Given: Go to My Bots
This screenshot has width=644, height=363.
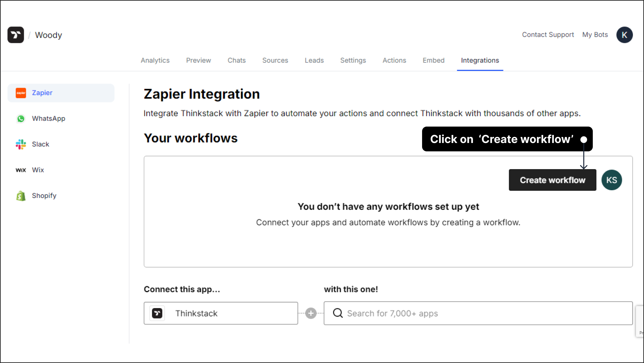Looking at the screenshot, I should tap(595, 35).
